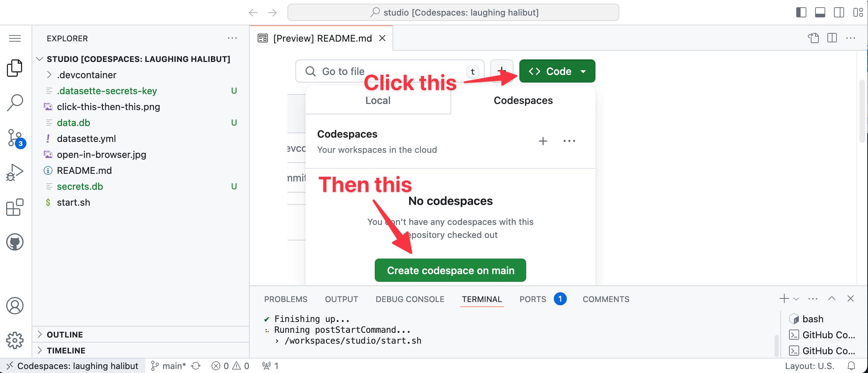868x373 pixels.
Task: Open Explorer Views and More Actions ellipsis
Action: (x=232, y=38)
